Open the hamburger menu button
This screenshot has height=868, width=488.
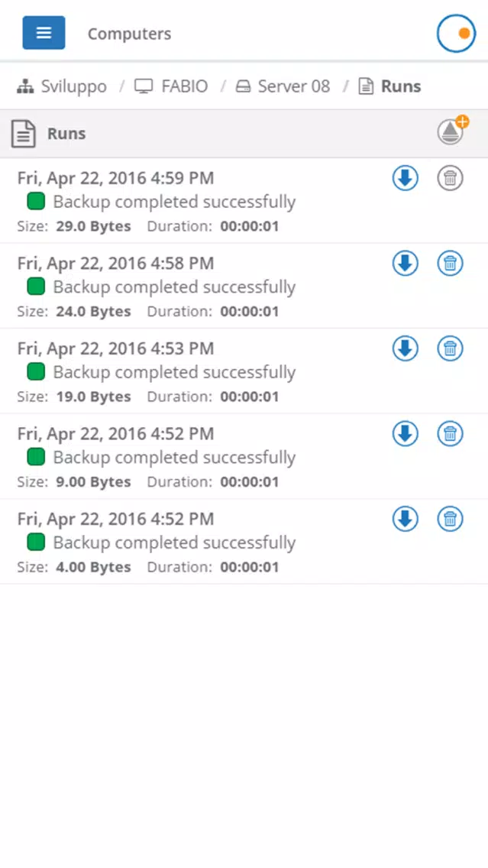[x=44, y=33]
